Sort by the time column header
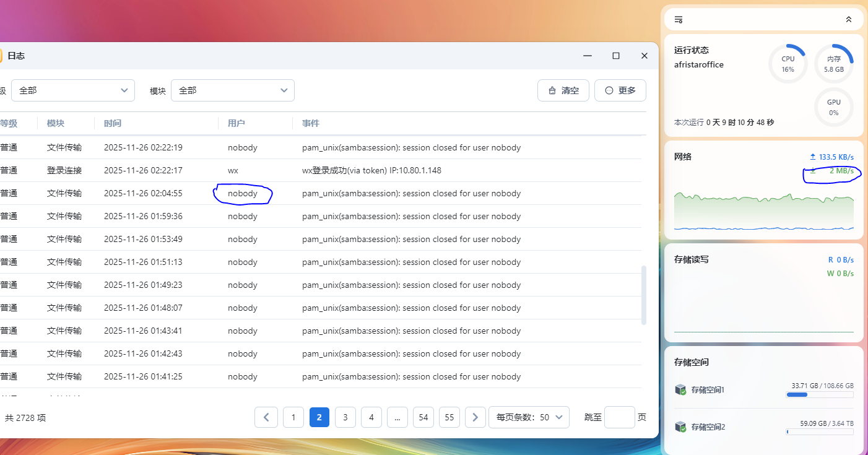868x455 pixels. tap(113, 123)
